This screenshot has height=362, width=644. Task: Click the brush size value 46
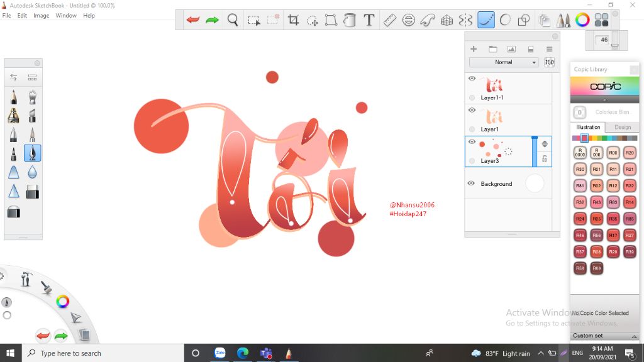pos(604,40)
